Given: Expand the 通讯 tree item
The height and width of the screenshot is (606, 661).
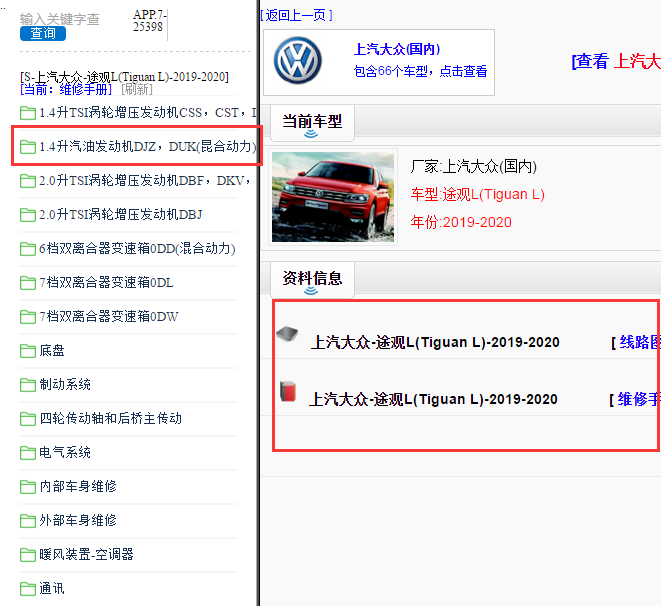Looking at the screenshot, I should [52, 588].
